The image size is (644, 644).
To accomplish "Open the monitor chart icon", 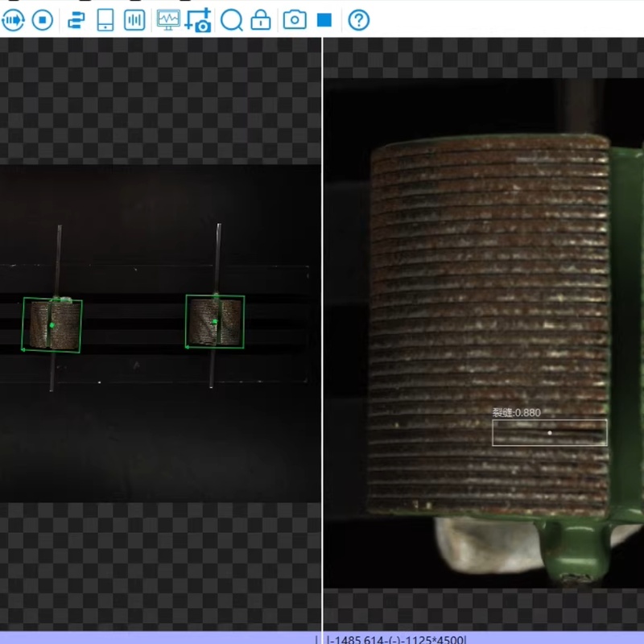I will click(x=168, y=19).
